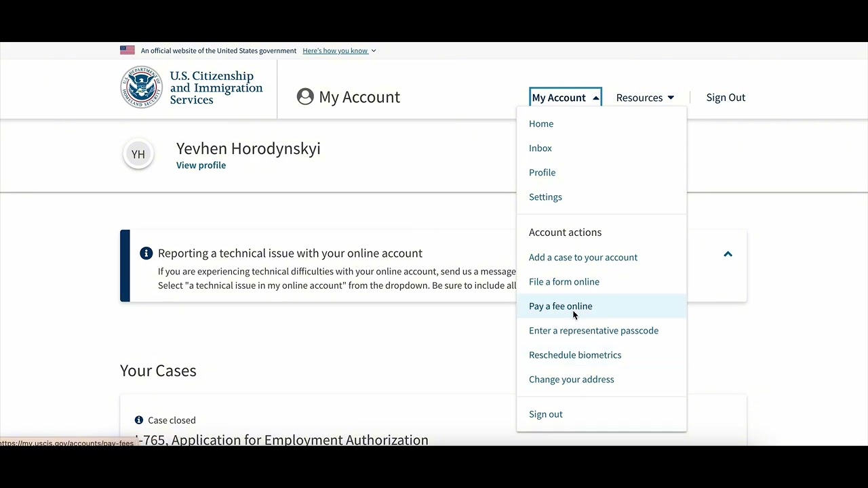
Task: Open the Resources dropdown menu
Action: coord(645,98)
